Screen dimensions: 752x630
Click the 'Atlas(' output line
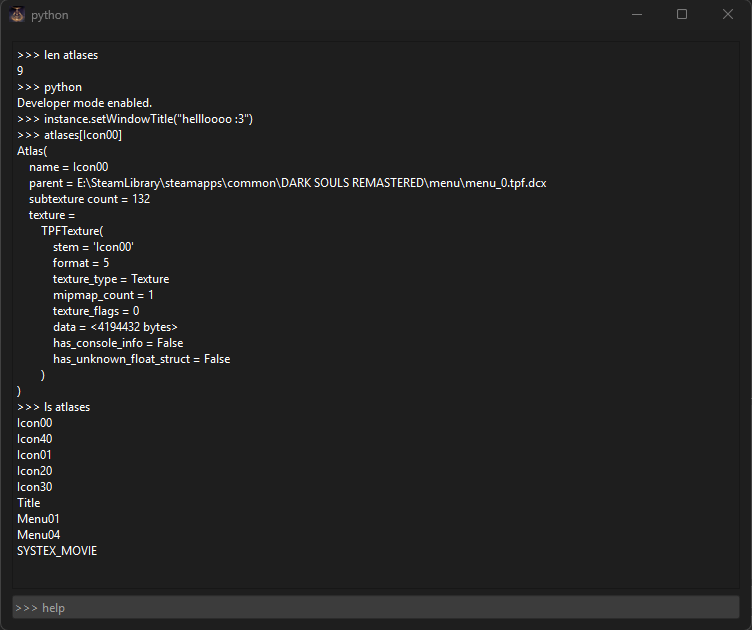tap(32, 151)
